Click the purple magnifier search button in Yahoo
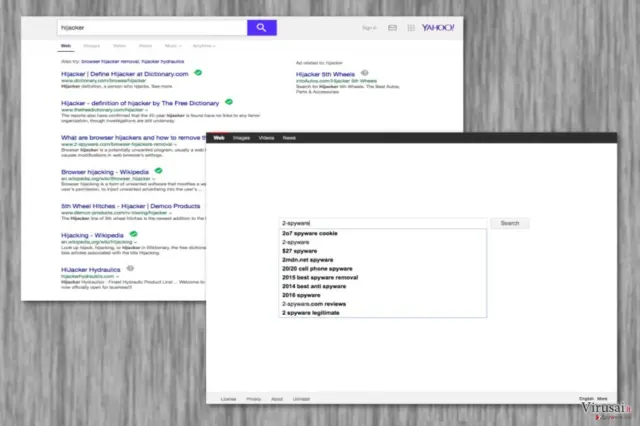 (262, 28)
